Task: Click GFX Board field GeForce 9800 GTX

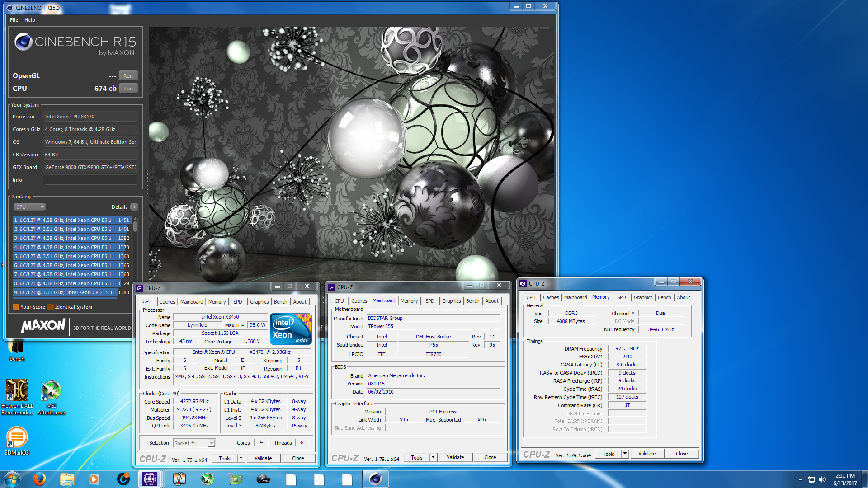Action: pos(90,167)
